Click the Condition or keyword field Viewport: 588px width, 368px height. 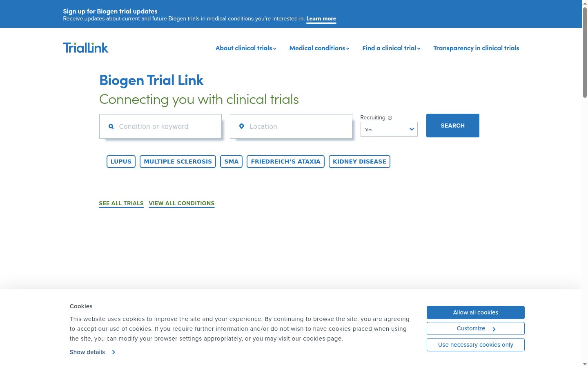pyautogui.click(x=160, y=126)
